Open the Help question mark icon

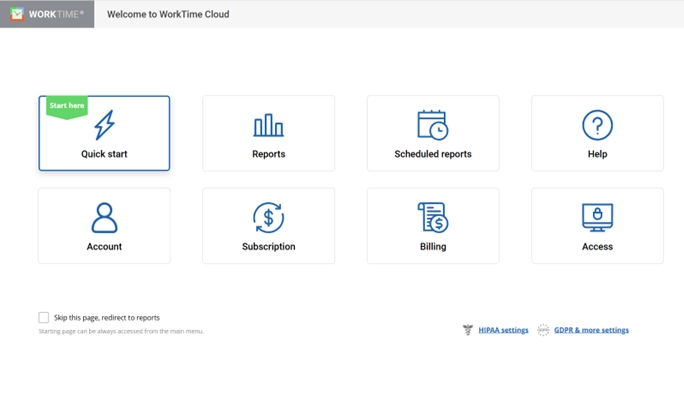pyautogui.click(x=597, y=125)
